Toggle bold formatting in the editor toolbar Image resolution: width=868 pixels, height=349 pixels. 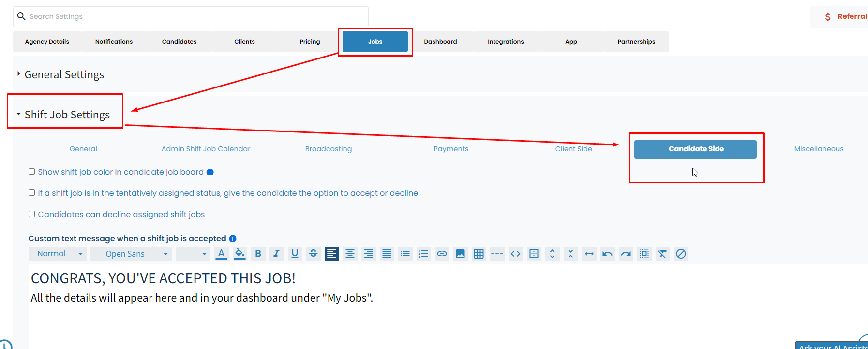258,254
